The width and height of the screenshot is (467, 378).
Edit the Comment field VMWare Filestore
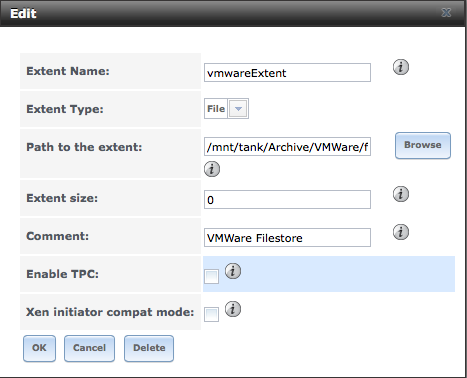pyautogui.click(x=287, y=238)
